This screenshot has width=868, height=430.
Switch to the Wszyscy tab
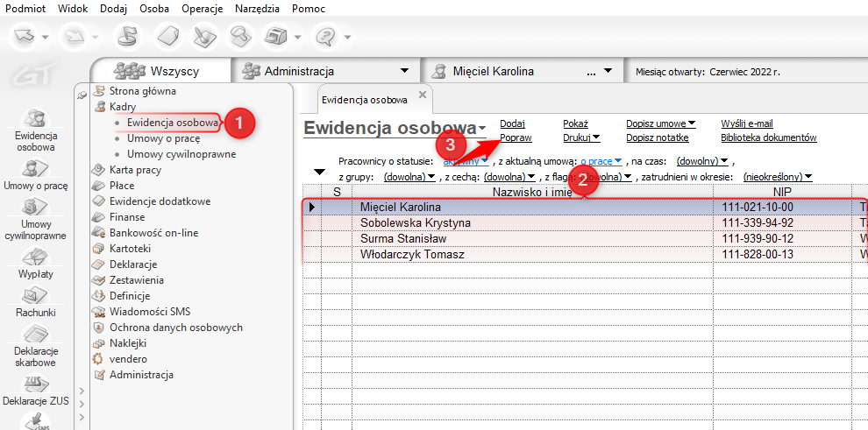click(160, 71)
